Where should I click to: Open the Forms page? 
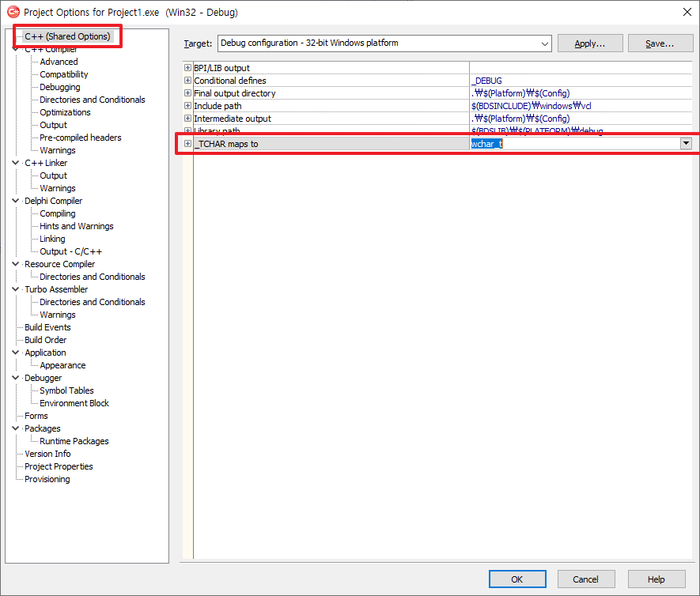pyautogui.click(x=36, y=416)
